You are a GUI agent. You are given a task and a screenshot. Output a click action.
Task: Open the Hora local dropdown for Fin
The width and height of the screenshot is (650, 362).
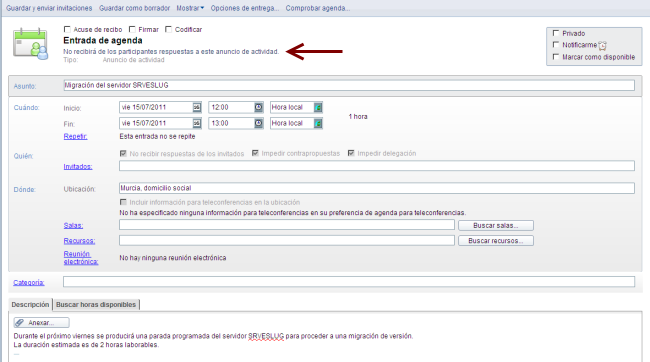[296, 123]
